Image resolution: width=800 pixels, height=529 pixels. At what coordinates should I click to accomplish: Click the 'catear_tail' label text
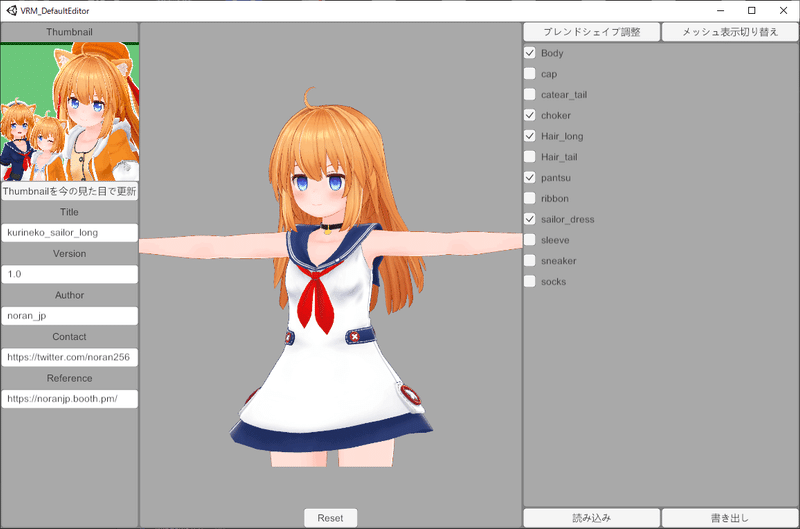(x=564, y=95)
